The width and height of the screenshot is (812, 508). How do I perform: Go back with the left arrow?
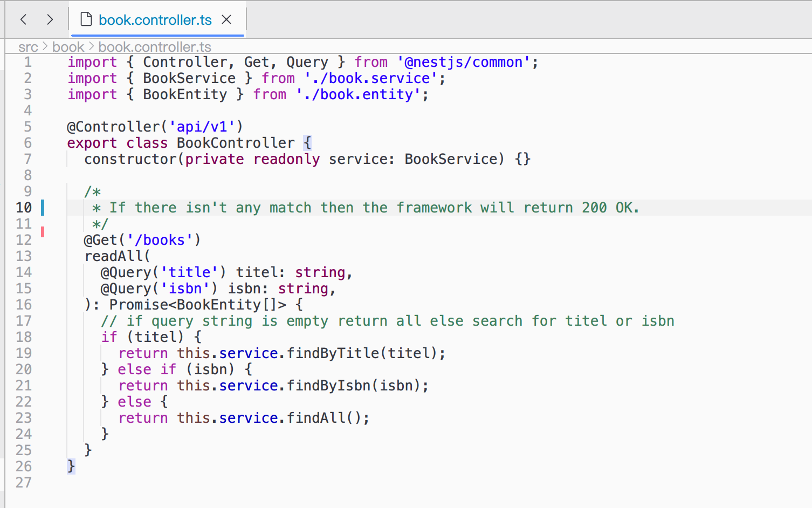23,19
